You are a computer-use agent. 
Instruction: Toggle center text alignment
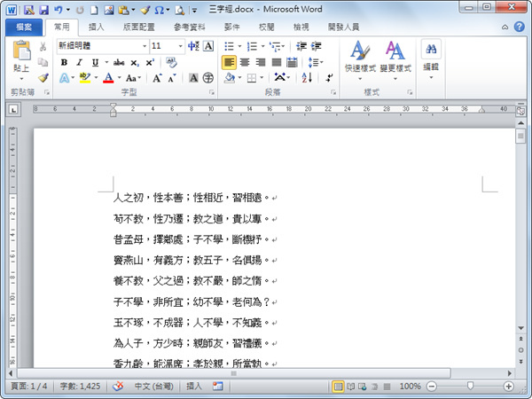point(245,62)
